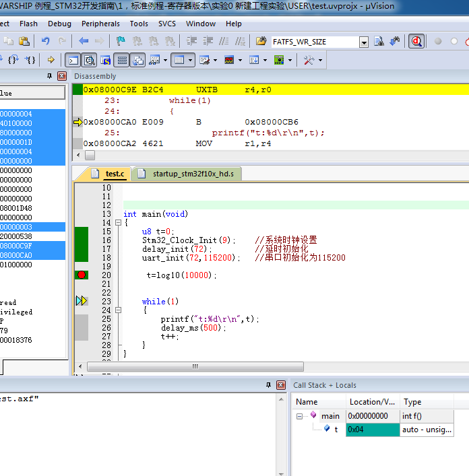This screenshot has width=469, height=476.
Task: Stop the debug session with the magnifier d icon
Action: (x=416, y=41)
